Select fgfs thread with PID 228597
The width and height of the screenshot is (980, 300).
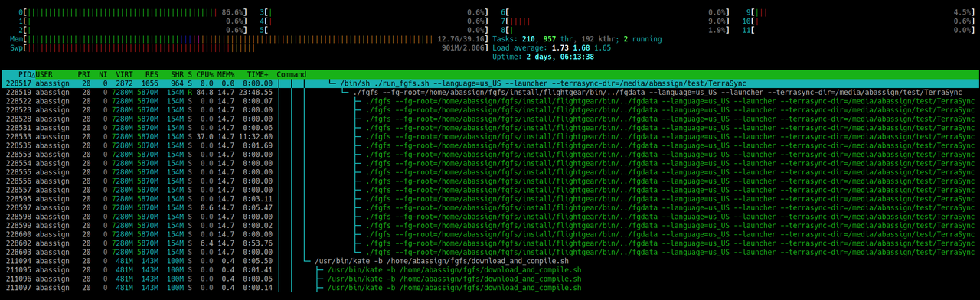[x=490, y=207]
